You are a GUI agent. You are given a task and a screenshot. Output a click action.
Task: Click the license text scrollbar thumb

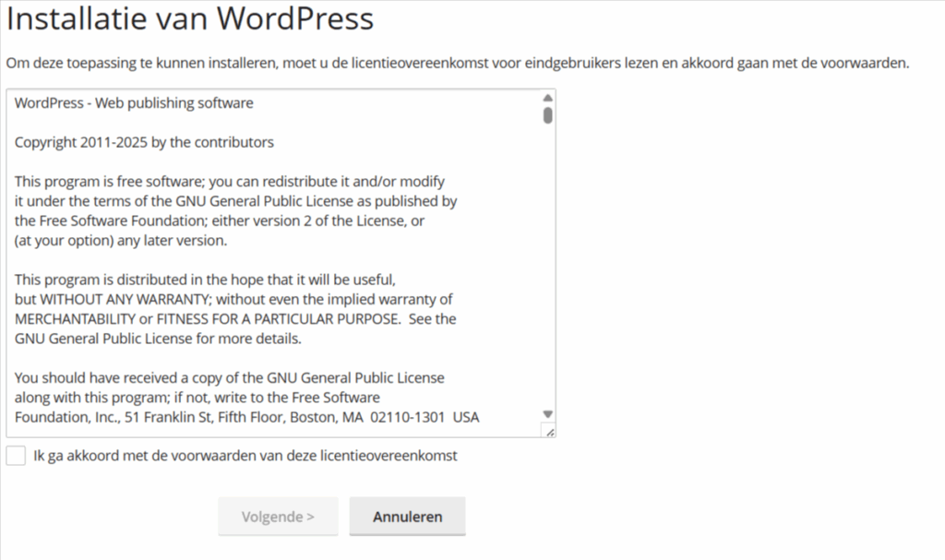(547, 115)
